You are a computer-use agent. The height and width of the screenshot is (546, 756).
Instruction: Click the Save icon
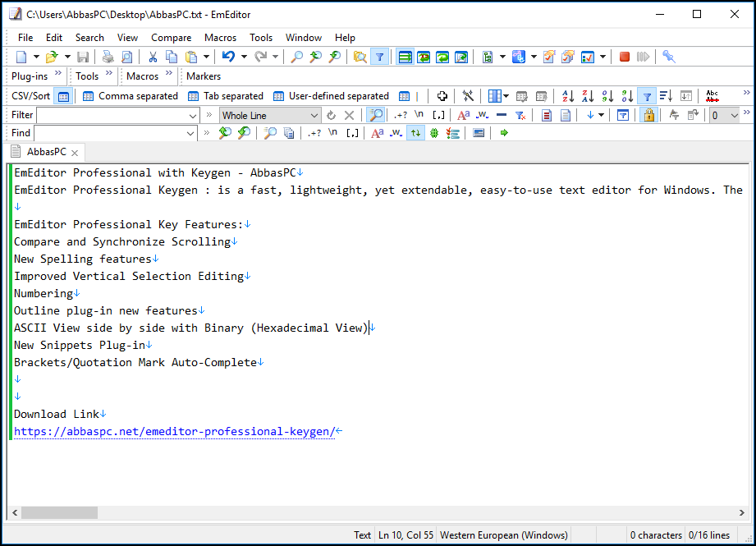pos(83,57)
